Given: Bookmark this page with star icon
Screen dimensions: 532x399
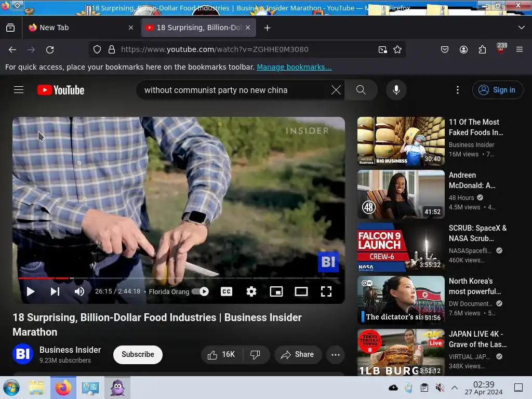Looking at the screenshot, I should (397, 49).
